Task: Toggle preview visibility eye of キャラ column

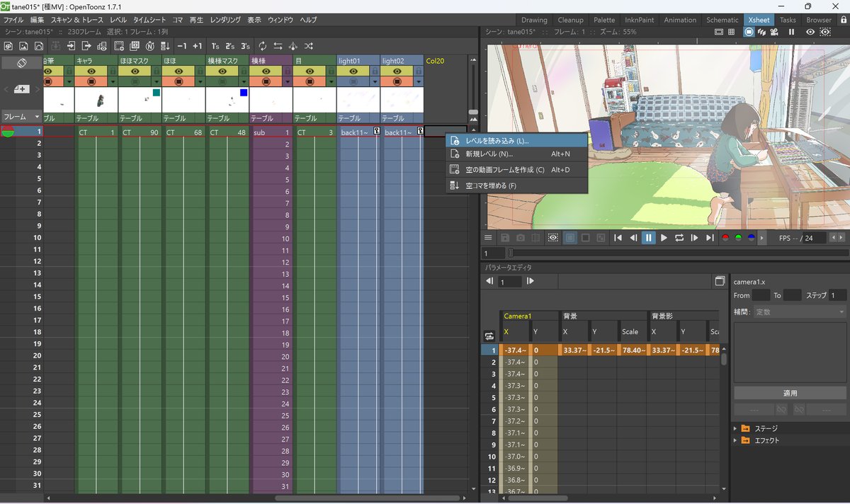Action: (x=91, y=71)
